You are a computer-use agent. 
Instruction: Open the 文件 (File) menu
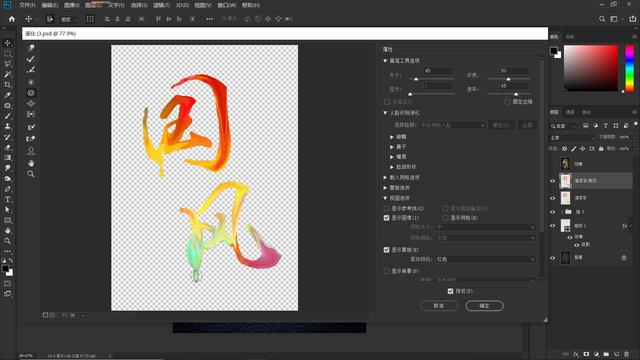coord(27,5)
